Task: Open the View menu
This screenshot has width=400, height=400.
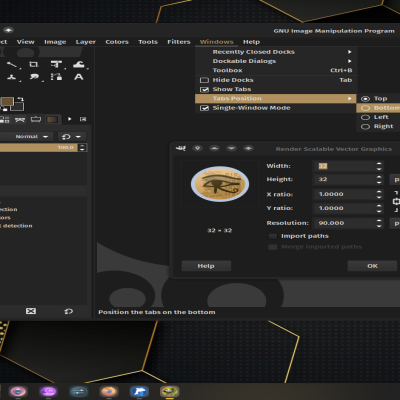Action: (x=26, y=42)
